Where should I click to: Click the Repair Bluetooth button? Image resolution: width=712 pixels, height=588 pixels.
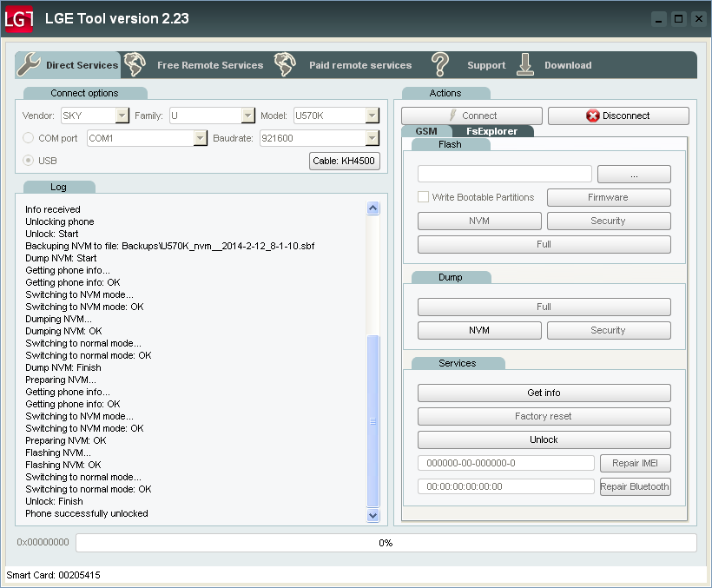[636, 486]
